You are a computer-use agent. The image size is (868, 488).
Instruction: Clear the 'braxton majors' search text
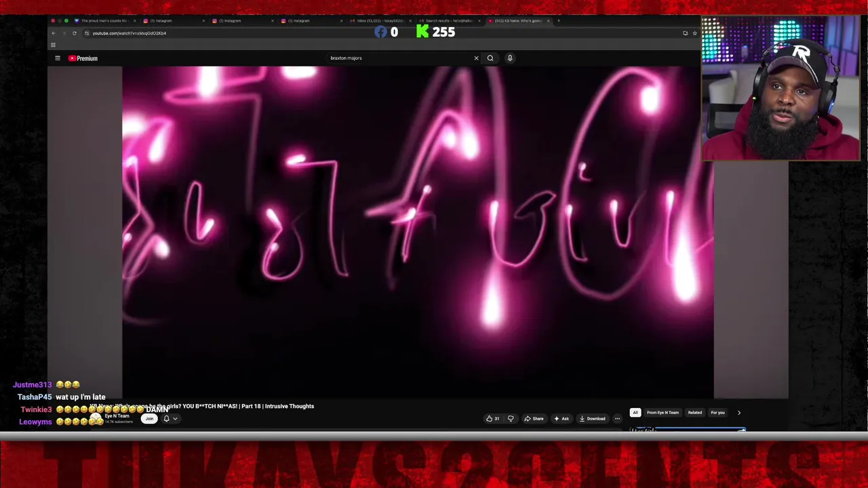[x=476, y=58]
